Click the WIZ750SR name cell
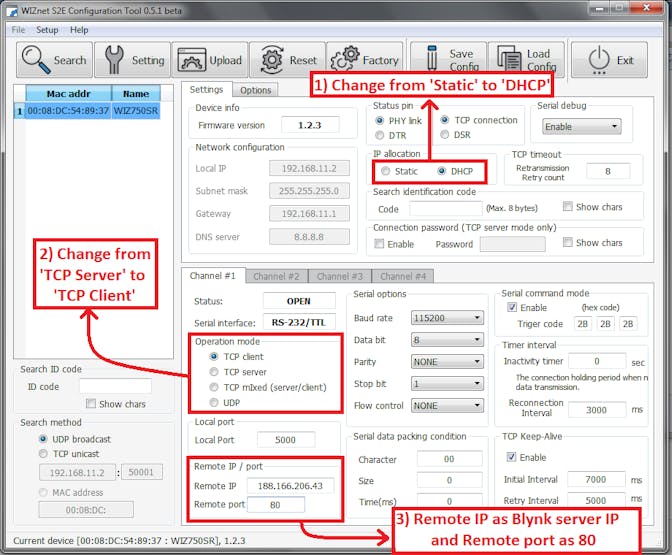Screen dimensions: 672x555 click(x=136, y=111)
